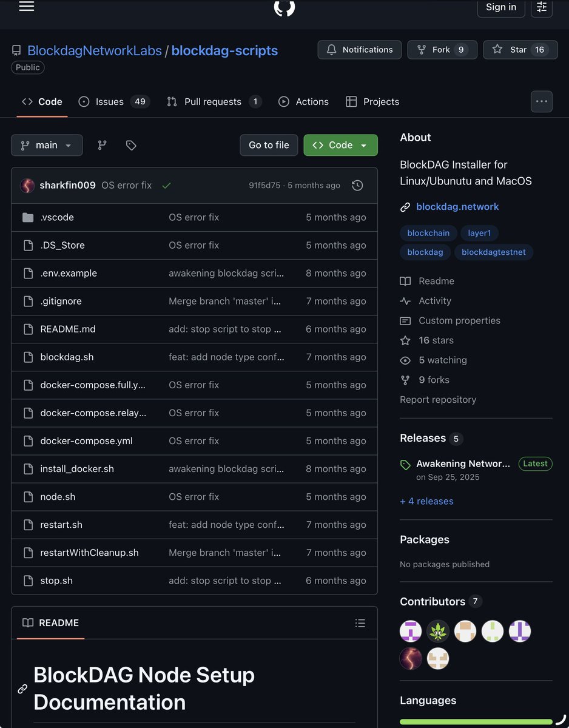The image size is (569, 728).
Task: Select the blockdagtestnet topic tag
Action: tap(494, 252)
